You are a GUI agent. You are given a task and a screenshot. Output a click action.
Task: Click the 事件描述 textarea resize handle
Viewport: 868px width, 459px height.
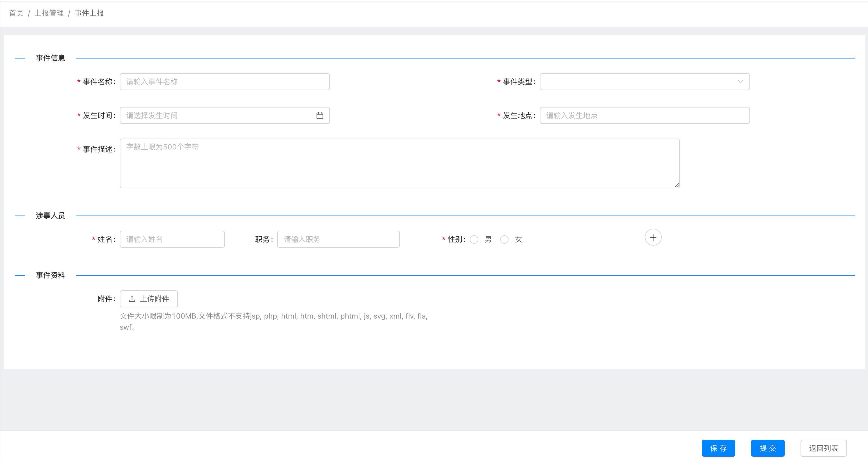click(677, 185)
